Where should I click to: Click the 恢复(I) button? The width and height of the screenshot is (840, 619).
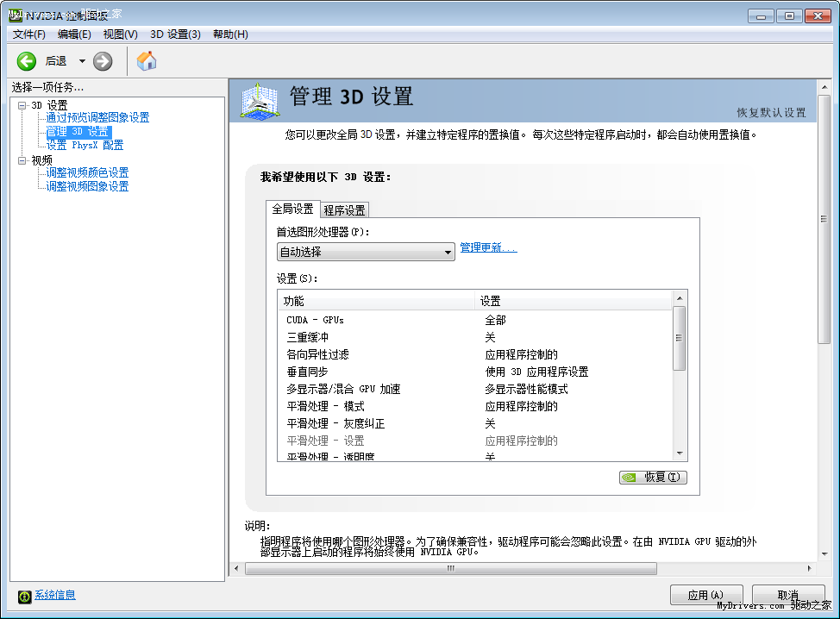[x=653, y=477]
